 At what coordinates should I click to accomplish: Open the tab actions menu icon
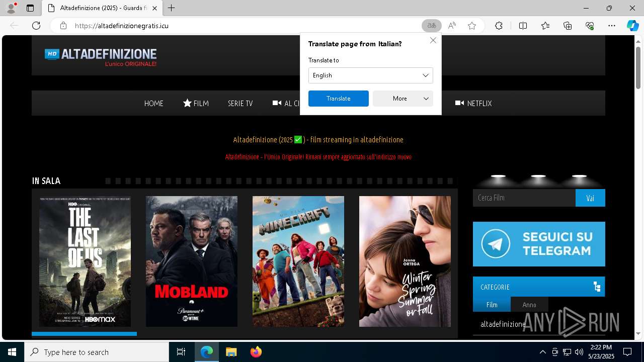point(30,8)
